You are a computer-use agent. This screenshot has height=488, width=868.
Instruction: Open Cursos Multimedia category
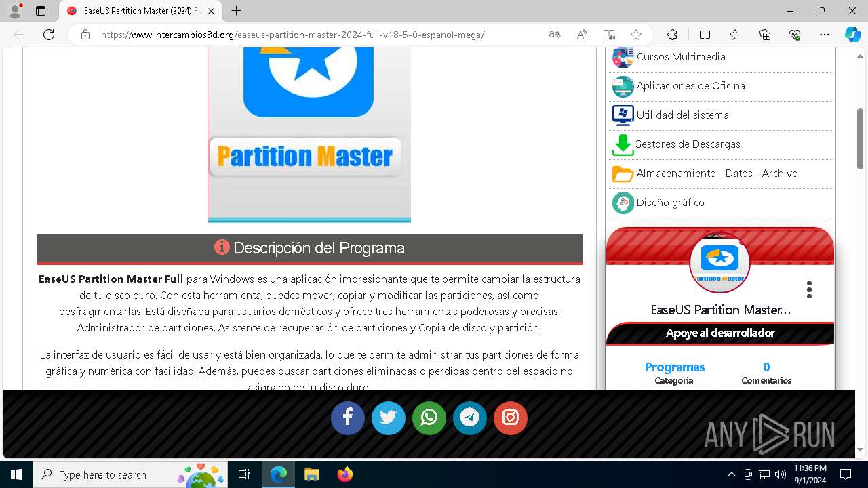(x=681, y=57)
